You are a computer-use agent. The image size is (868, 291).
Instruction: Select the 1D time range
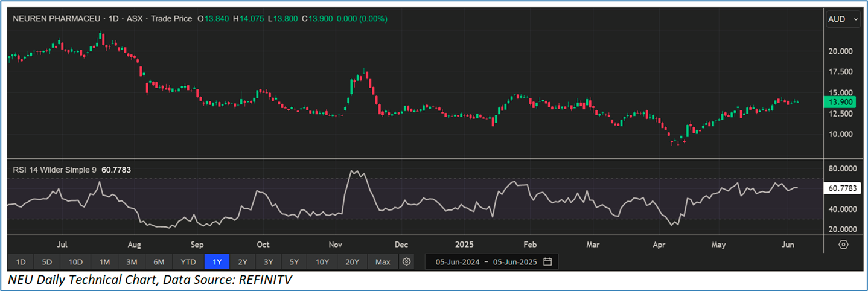click(21, 262)
